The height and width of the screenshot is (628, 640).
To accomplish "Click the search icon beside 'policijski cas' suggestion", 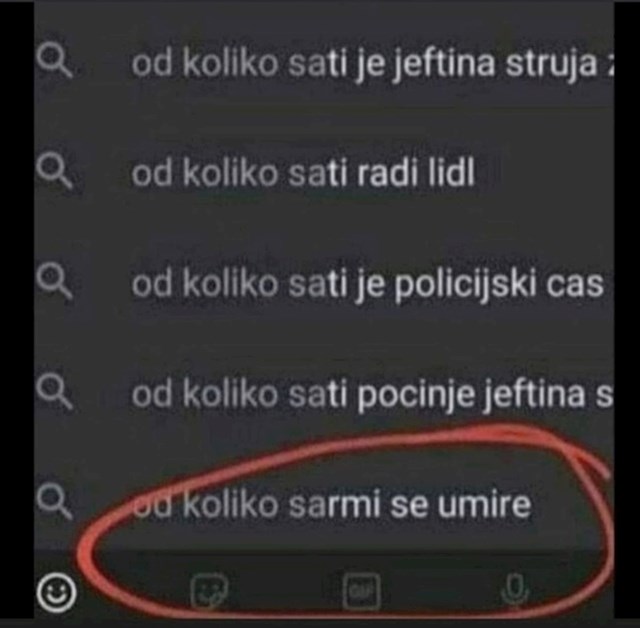I will pos(54,281).
